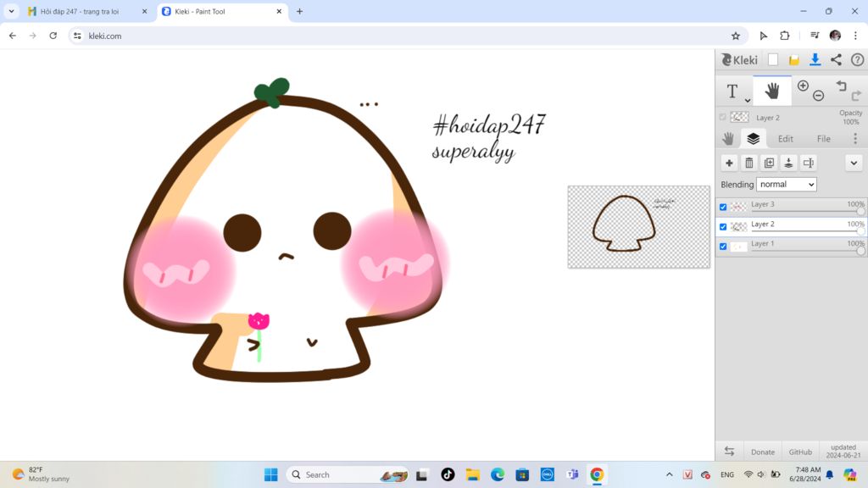Click the share icon

point(836,60)
